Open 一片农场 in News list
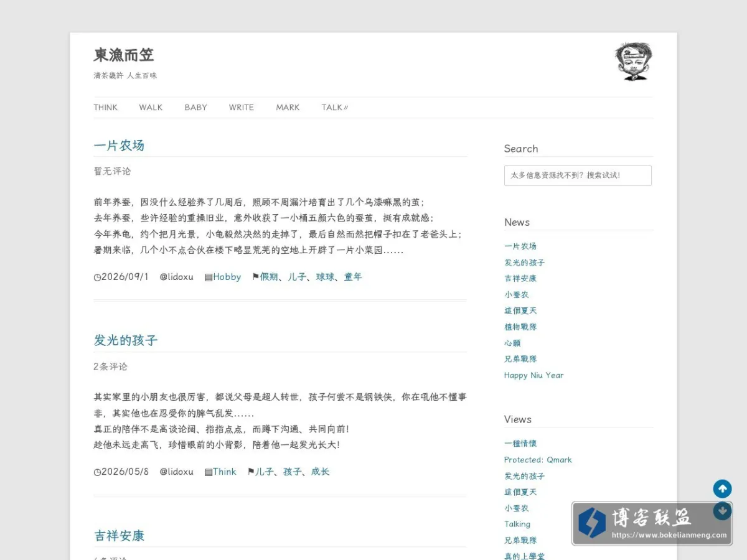The image size is (747, 560). click(520, 246)
